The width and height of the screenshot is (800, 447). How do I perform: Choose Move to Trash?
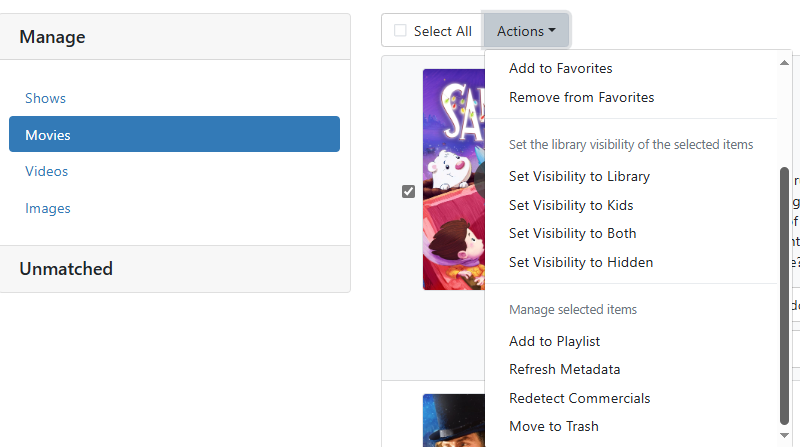[553, 426]
